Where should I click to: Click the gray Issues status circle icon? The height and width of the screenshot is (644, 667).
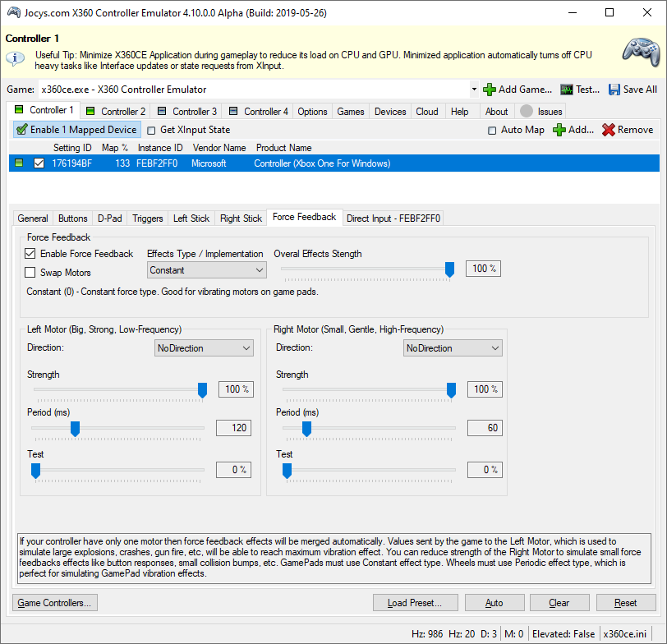[527, 111]
